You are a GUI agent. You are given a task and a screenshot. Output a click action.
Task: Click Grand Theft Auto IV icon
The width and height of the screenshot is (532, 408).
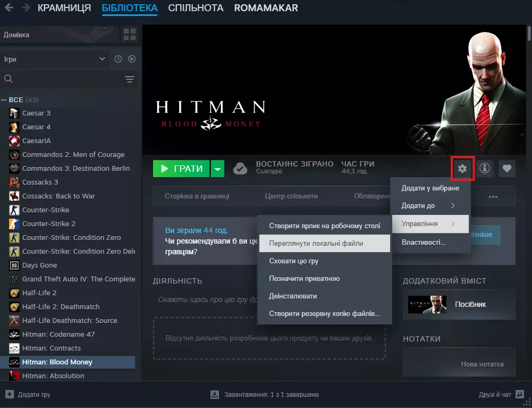(14, 279)
